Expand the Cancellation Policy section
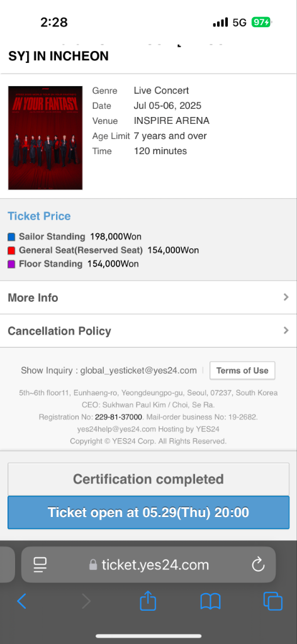Viewport: 297px width, 644px height. (148, 331)
